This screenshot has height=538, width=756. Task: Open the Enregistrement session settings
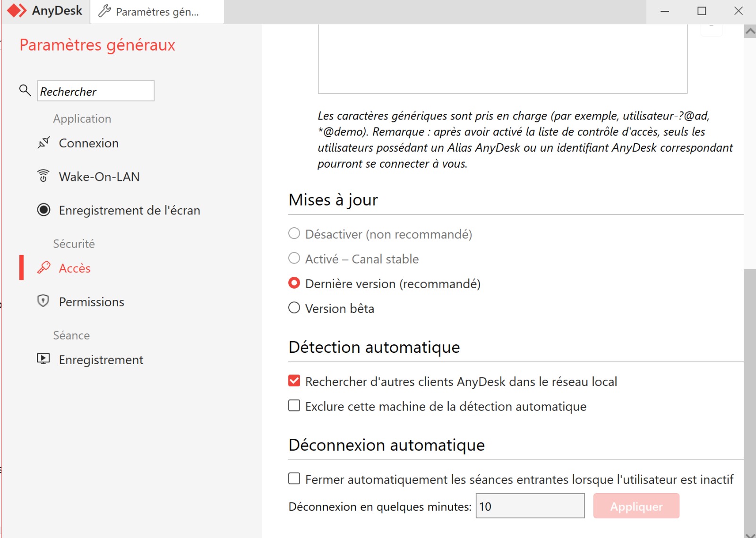point(44,359)
